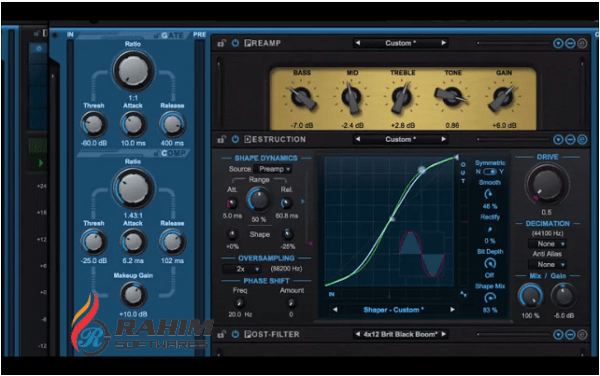Image resolution: width=600 pixels, height=376 pixels.
Task: Toggle the Preamp lock icon
Action: pyautogui.click(x=221, y=43)
